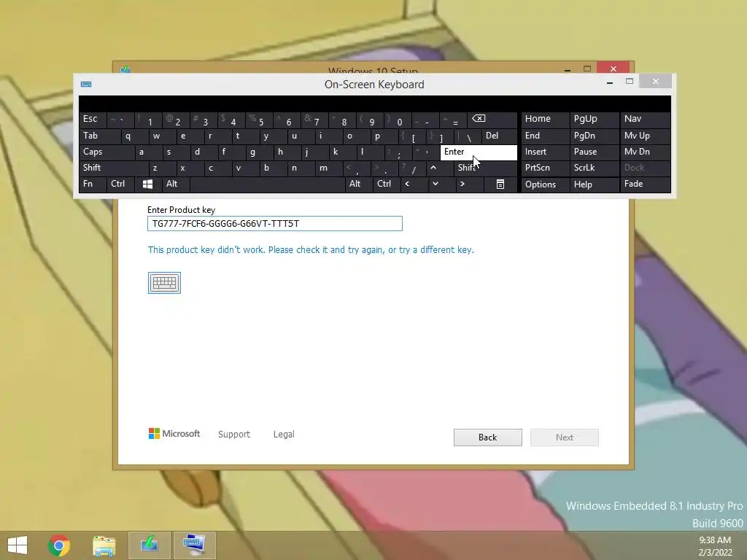Click the Microsoft logo in Setup
The width and height of the screenshot is (747, 560).
coord(174,434)
